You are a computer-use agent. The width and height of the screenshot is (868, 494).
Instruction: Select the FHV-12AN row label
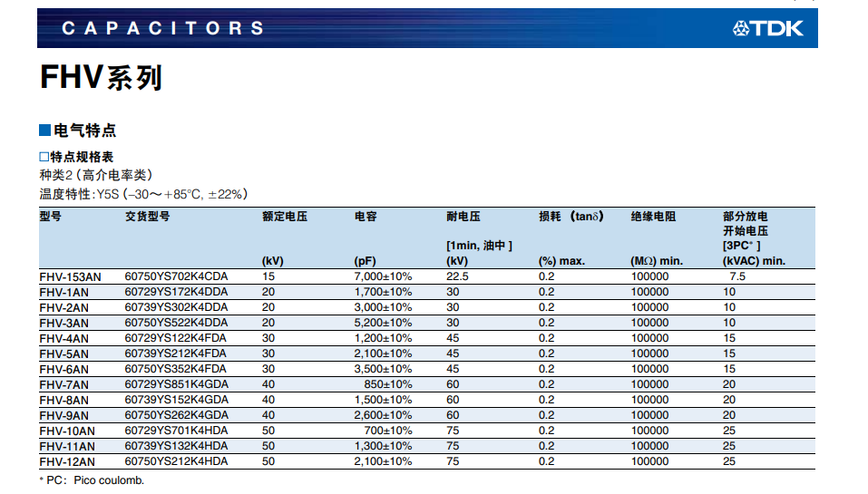tap(67, 461)
